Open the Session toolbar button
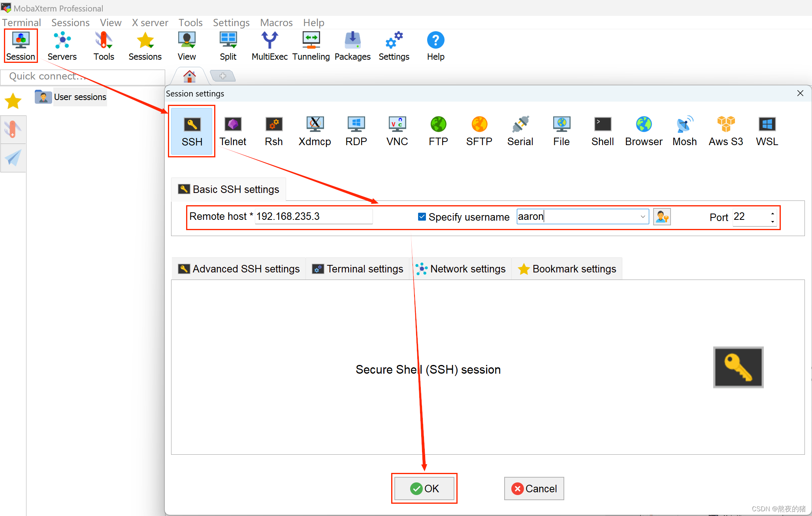 tap(21, 46)
